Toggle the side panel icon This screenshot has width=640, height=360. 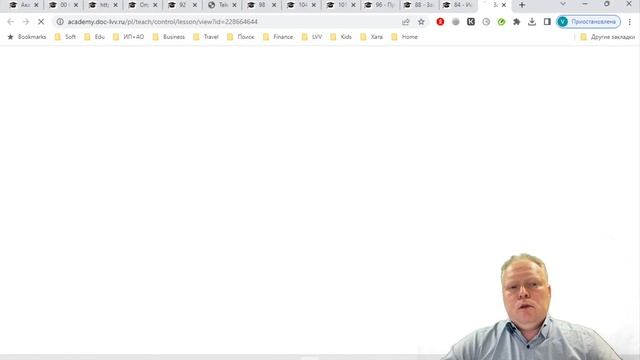547,22
